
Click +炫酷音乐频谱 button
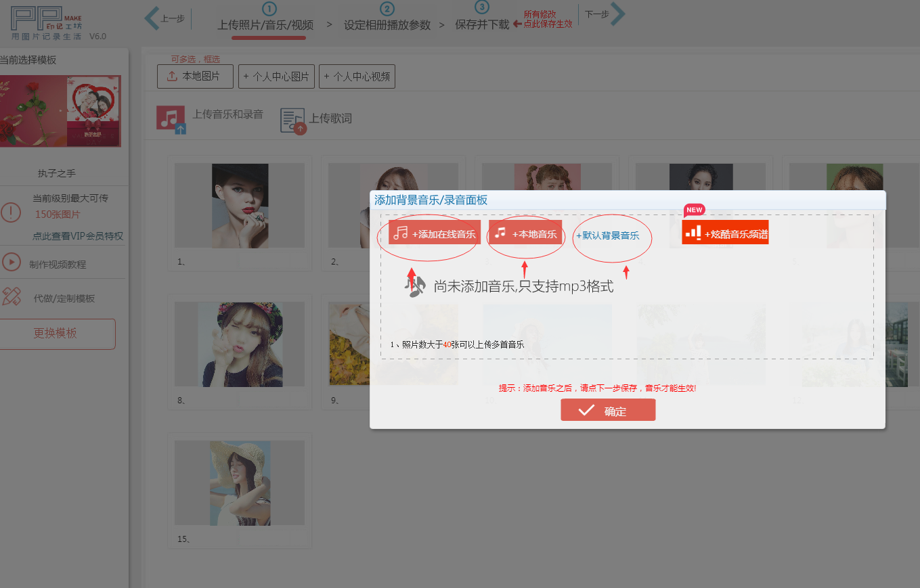pyautogui.click(x=725, y=232)
